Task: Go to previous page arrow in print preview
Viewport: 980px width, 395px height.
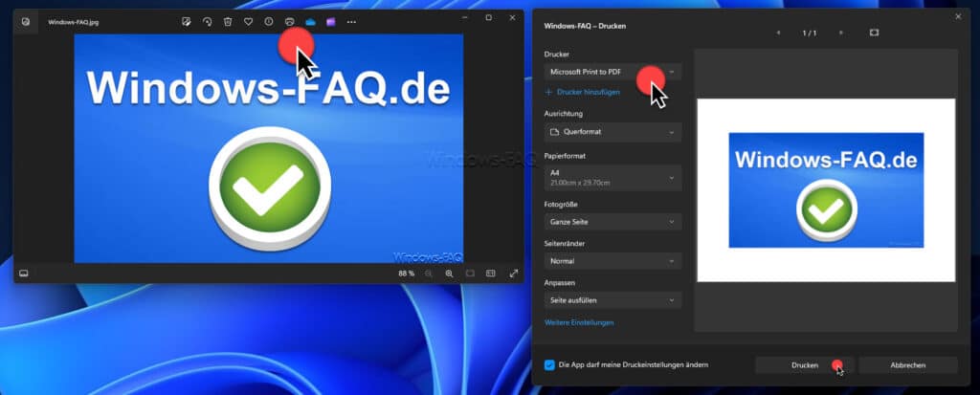Action: (x=778, y=33)
